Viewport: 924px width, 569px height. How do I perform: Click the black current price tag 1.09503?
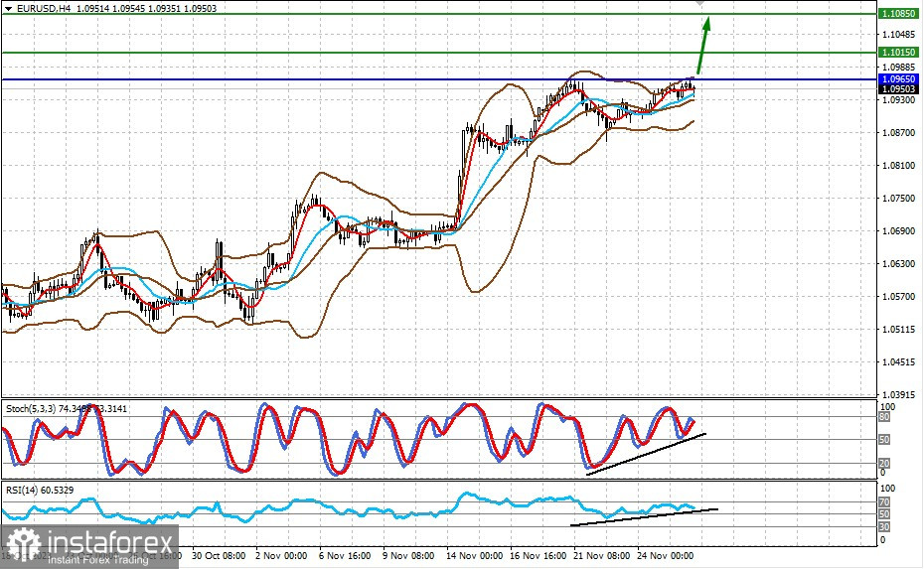(x=898, y=89)
